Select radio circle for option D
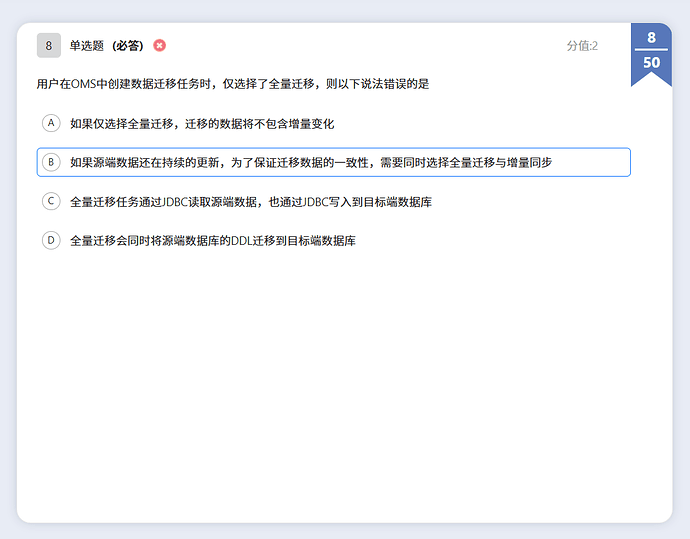The height and width of the screenshot is (539, 690). coord(51,240)
